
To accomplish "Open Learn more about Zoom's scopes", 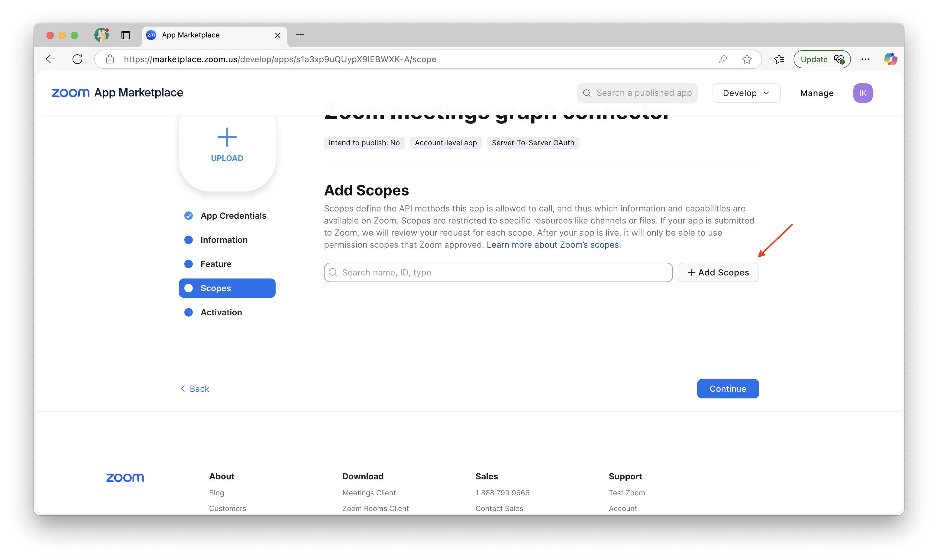I will [553, 245].
